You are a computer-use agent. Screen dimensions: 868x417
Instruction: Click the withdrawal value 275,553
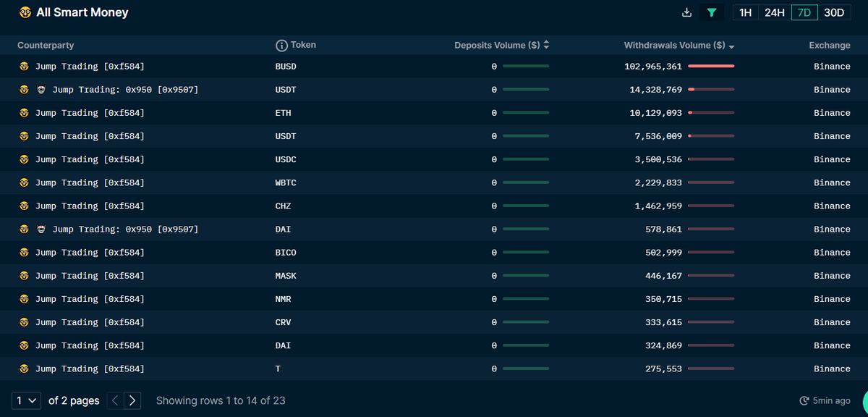click(x=663, y=368)
